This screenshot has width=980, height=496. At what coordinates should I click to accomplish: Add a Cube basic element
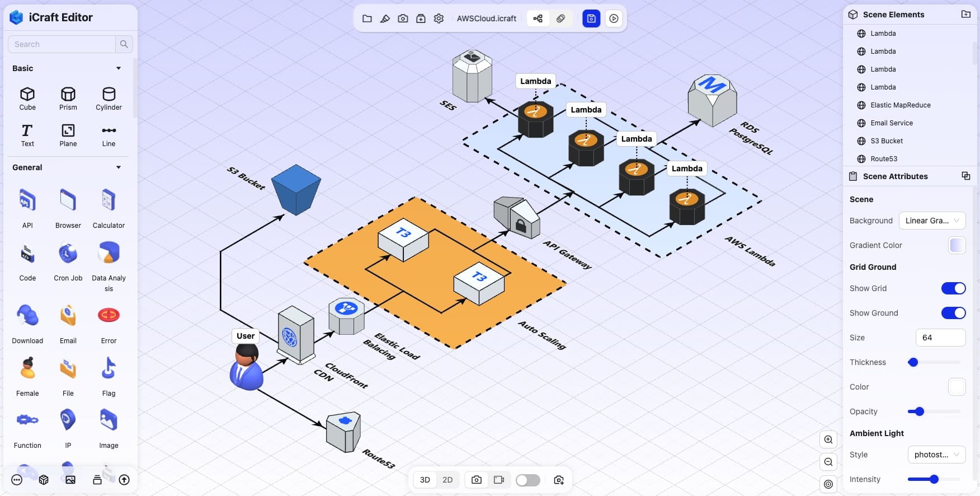pos(27,99)
